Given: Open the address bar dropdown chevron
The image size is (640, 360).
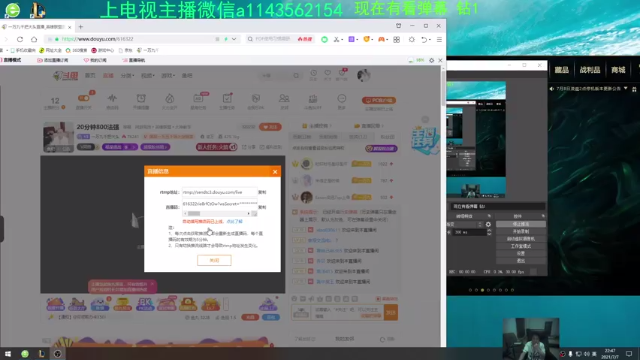Looking at the screenshot, I should pyautogui.click(x=234, y=39).
